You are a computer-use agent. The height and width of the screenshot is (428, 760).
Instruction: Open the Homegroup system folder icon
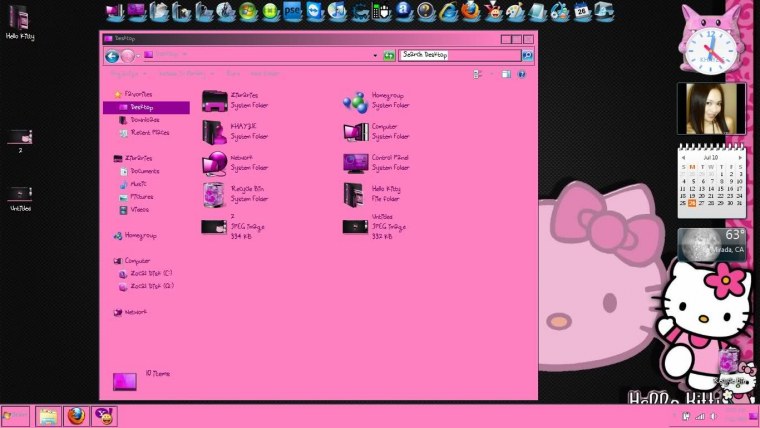click(355, 101)
